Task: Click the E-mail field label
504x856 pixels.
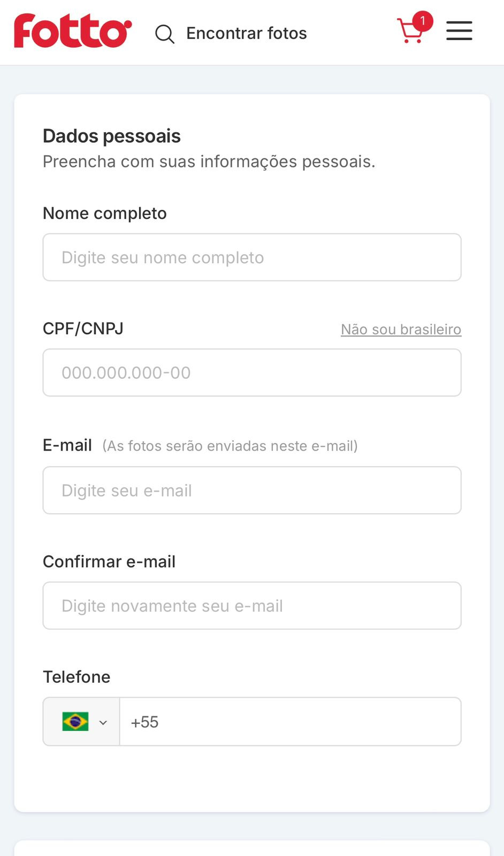Action: click(x=67, y=445)
